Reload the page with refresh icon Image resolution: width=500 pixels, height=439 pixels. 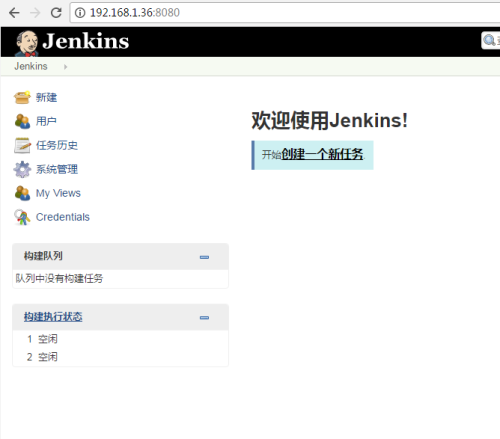pos(56,13)
